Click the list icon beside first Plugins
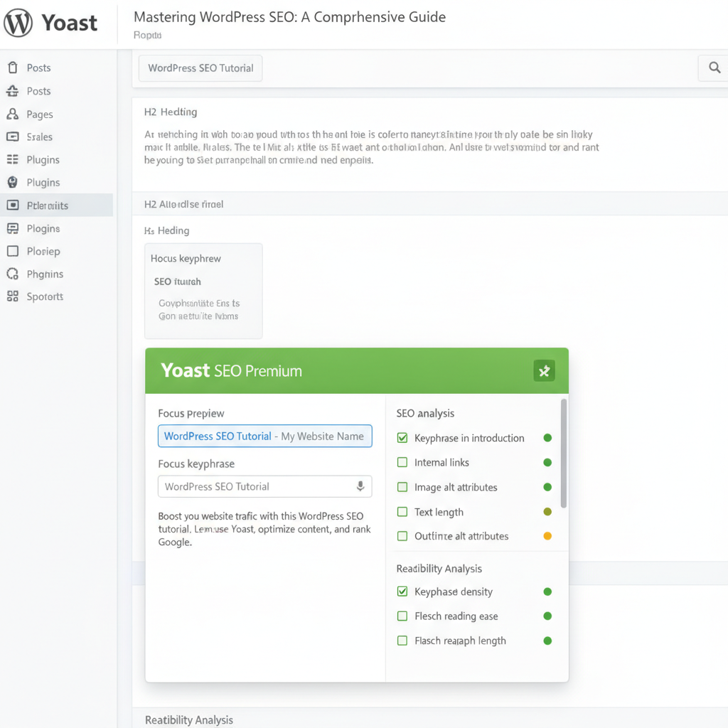The width and height of the screenshot is (728, 728). [13, 159]
